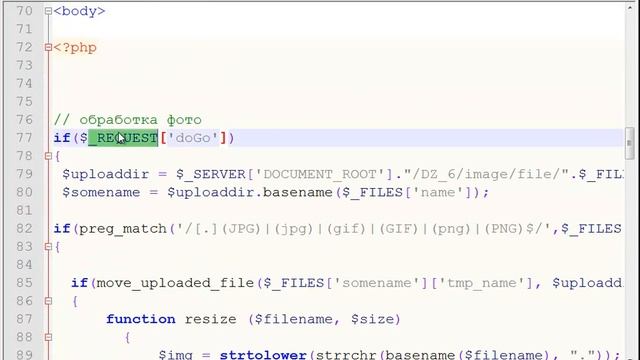This screenshot has height=360, width=640.
Task: Click the strtolower call on line 89
Action: [x=263, y=354]
